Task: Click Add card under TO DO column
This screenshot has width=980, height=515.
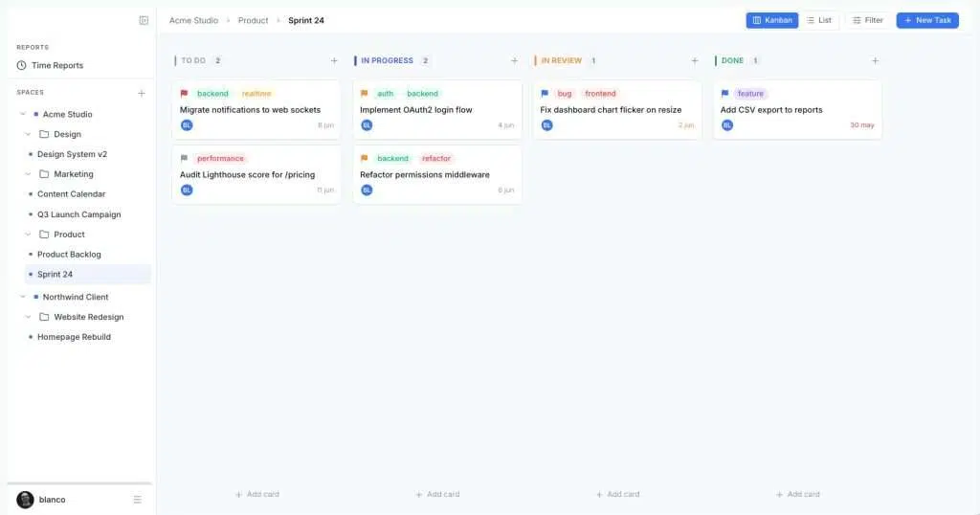Action: pos(256,494)
